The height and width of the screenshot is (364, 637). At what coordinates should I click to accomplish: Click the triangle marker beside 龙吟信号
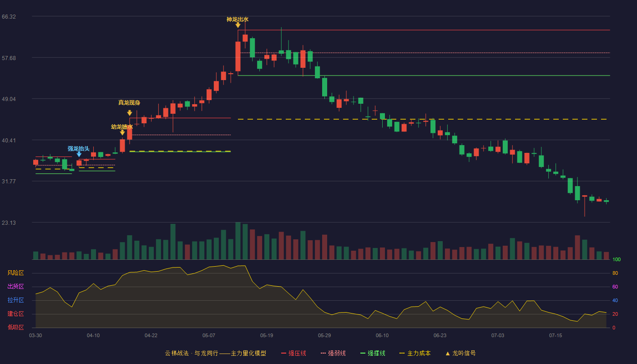pos(447,353)
